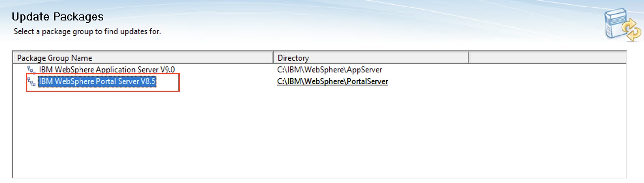Click the package group icon beside WebSphere Application Server
This screenshot has width=644, height=183.
31,70
